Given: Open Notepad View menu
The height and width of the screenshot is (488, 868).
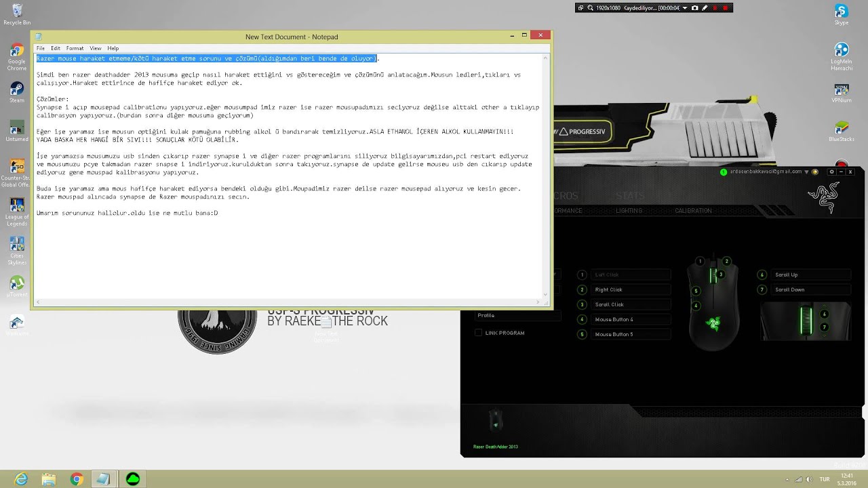Looking at the screenshot, I should [x=96, y=48].
